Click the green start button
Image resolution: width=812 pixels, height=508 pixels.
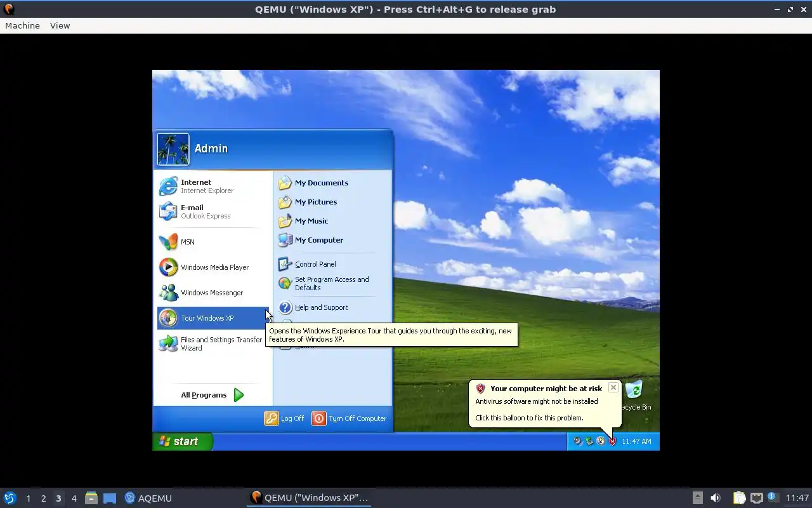pos(183,441)
